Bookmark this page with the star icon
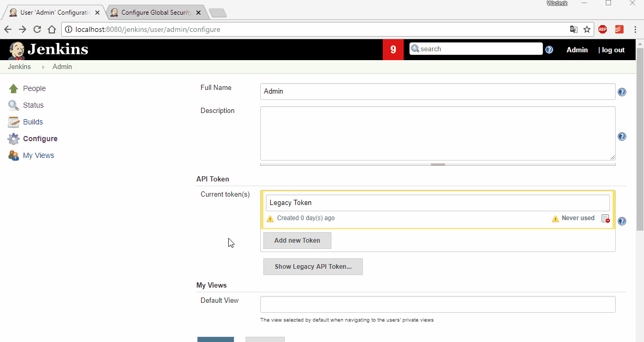The height and width of the screenshot is (342, 644). point(587,29)
